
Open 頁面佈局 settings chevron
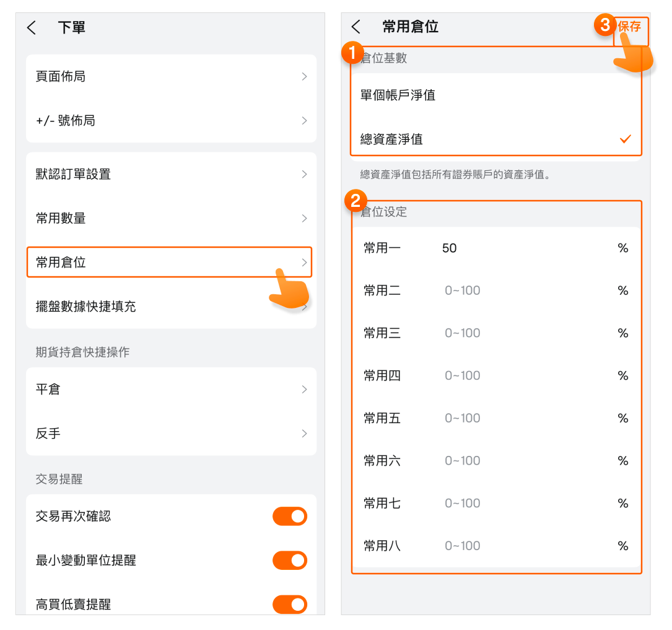[303, 77]
